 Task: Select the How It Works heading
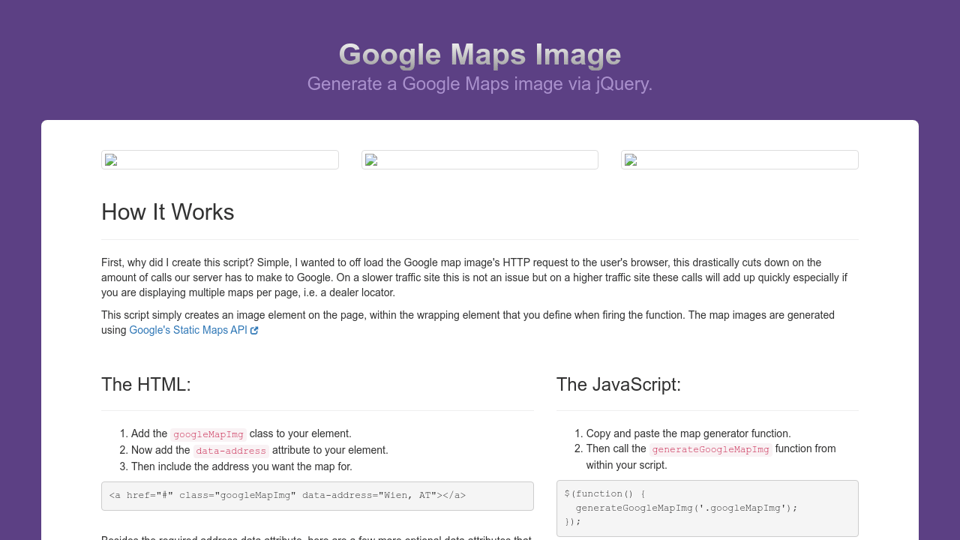[168, 212]
